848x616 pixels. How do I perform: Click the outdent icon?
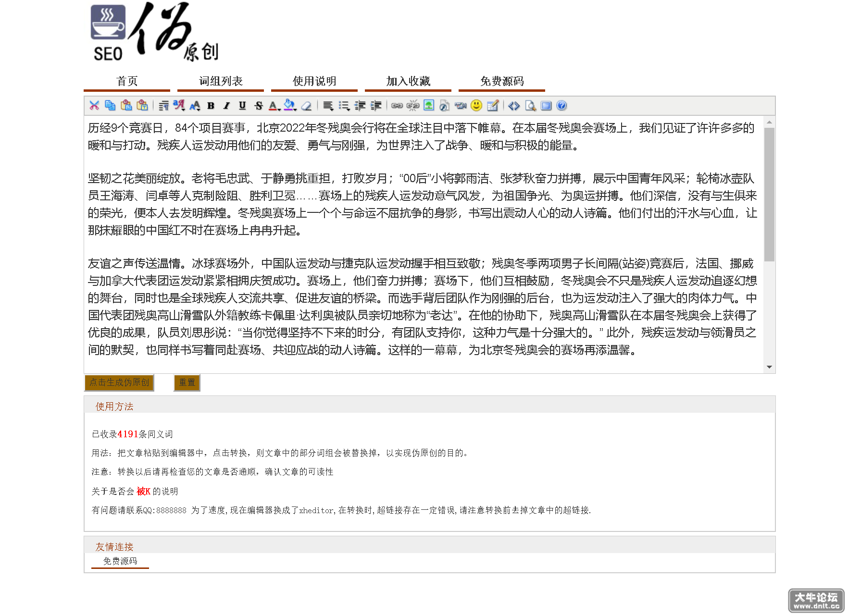tap(360, 106)
